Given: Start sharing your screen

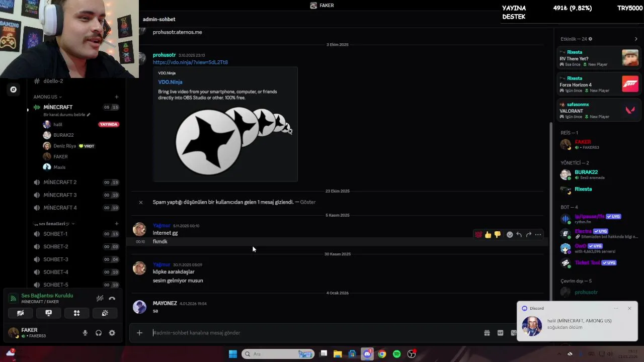Looking at the screenshot, I should (48, 313).
